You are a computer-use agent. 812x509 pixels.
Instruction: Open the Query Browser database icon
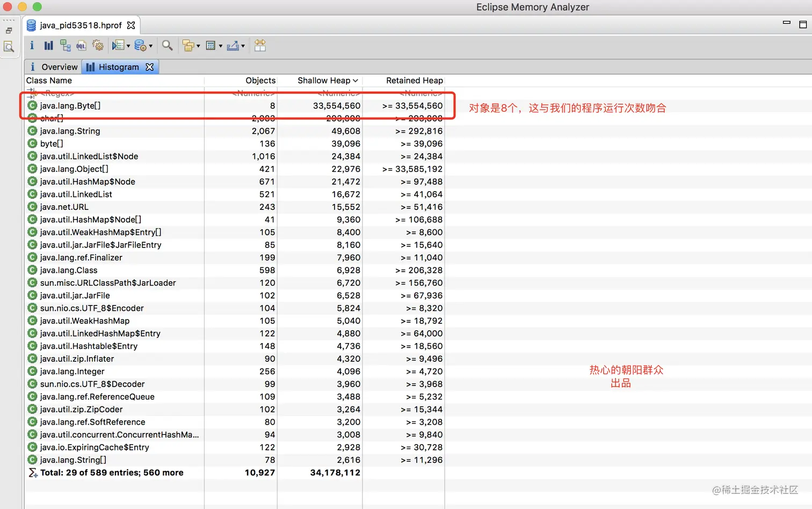coord(140,46)
